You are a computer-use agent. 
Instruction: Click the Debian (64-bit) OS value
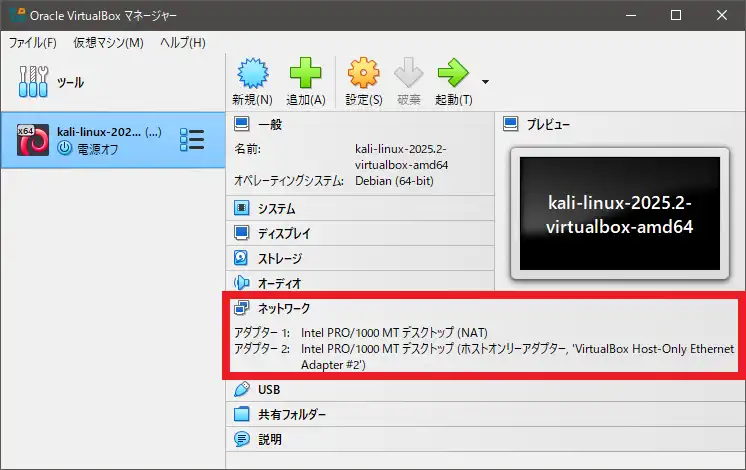(394, 181)
